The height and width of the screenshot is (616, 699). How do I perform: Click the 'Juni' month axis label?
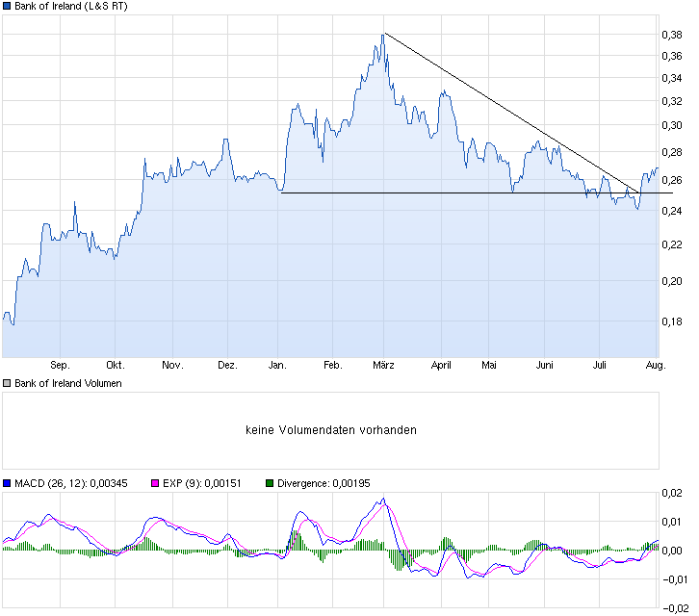tap(545, 366)
